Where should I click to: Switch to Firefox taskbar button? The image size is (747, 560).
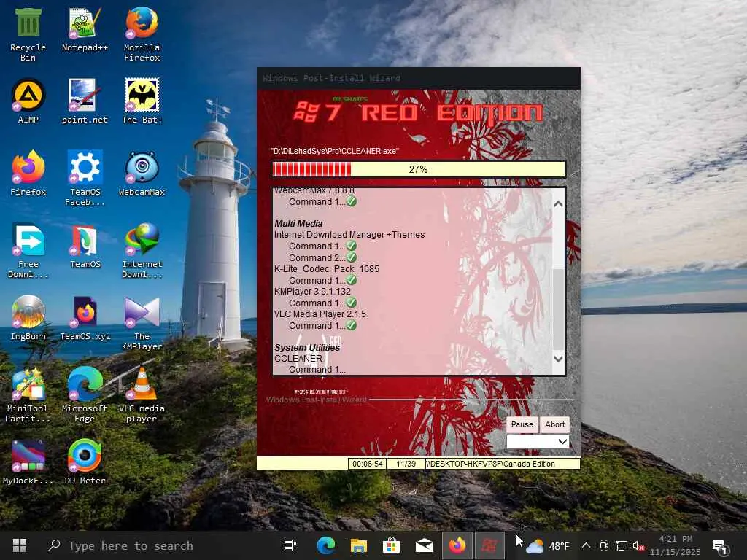[457, 545]
